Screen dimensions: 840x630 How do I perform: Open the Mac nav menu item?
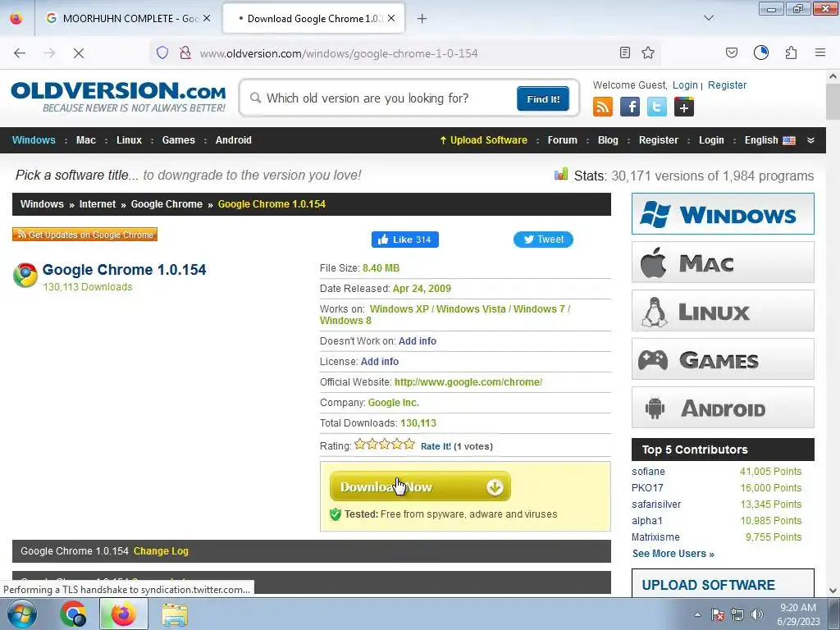pyautogui.click(x=85, y=140)
